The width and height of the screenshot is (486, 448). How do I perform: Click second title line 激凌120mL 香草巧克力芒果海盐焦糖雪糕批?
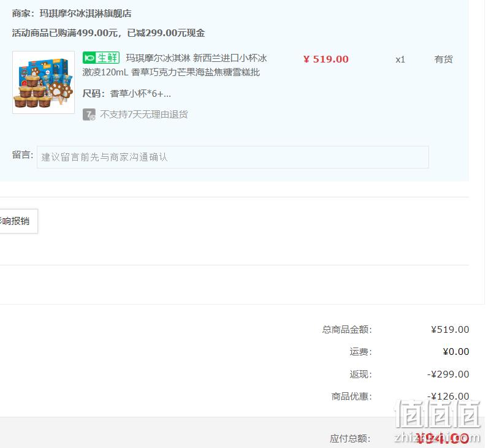pos(171,72)
